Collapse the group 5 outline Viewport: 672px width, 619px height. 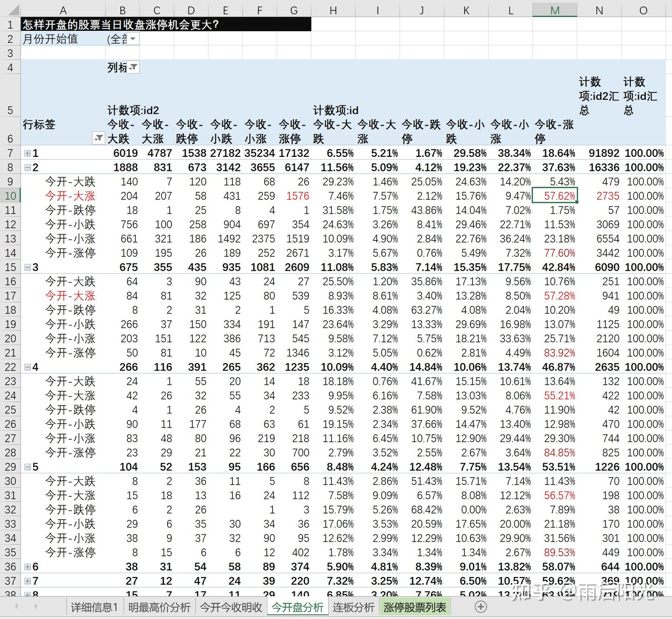point(27,467)
